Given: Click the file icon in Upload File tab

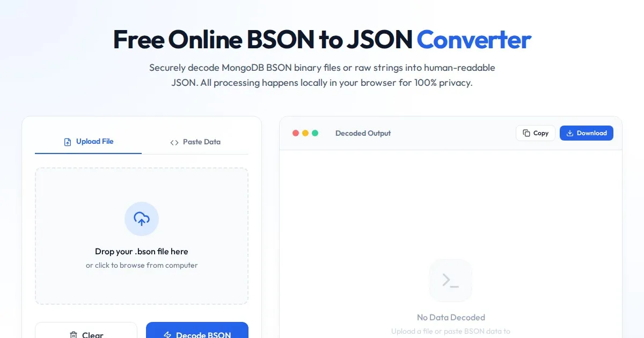Looking at the screenshot, I should tap(68, 142).
